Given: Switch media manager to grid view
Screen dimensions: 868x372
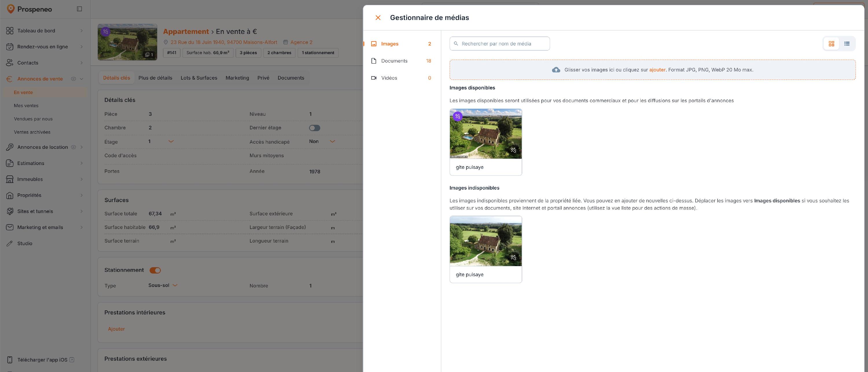Looking at the screenshot, I should click(831, 43).
